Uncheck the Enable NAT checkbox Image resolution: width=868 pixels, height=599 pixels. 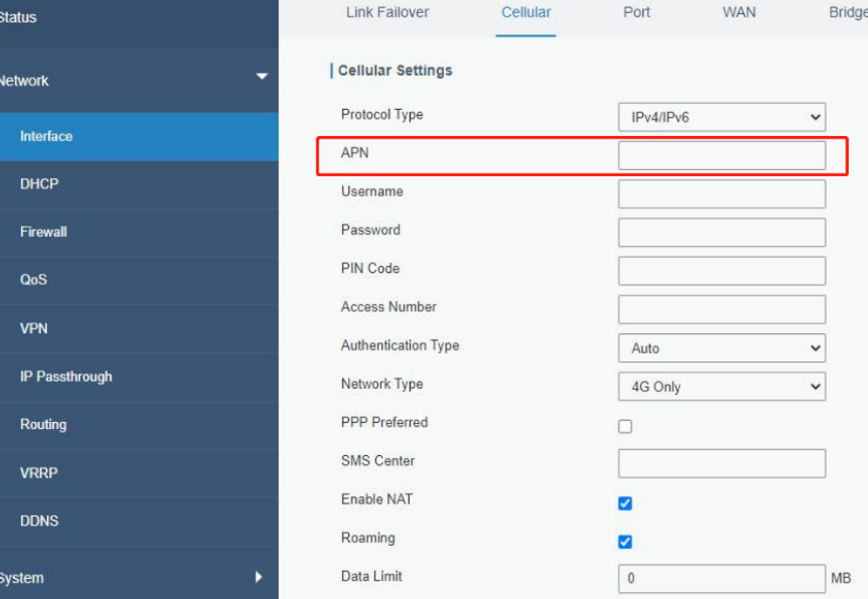pyautogui.click(x=625, y=503)
